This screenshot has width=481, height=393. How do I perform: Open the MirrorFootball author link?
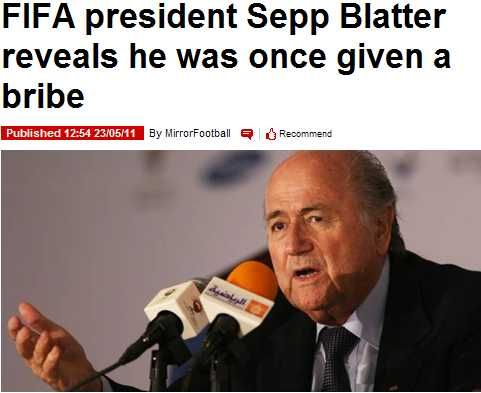point(198,133)
